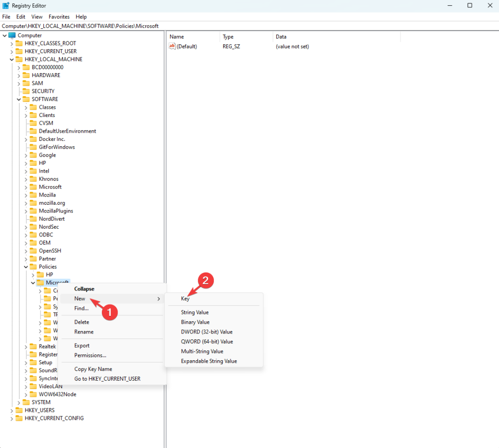Click the registry path address bar
This screenshot has height=448, width=499.
point(249,26)
